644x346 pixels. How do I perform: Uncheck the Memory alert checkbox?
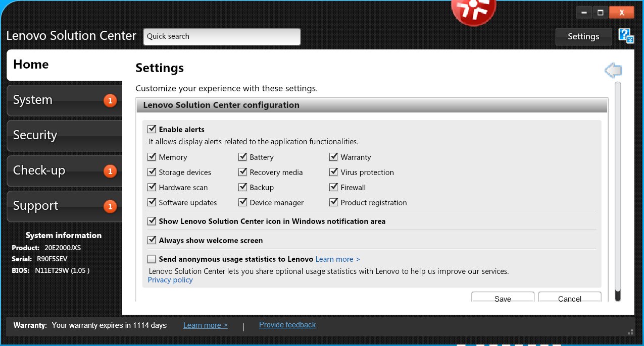[x=152, y=157]
